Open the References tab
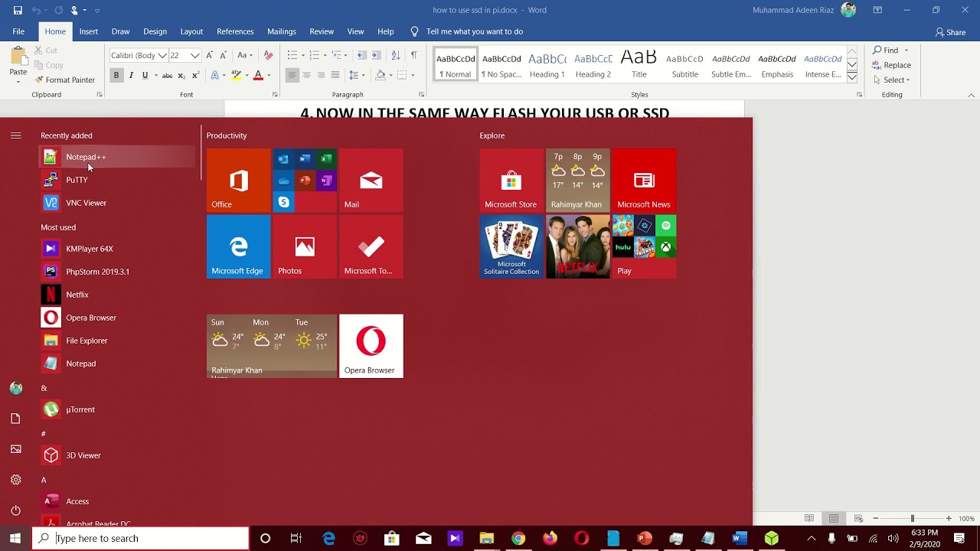 coord(235,31)
